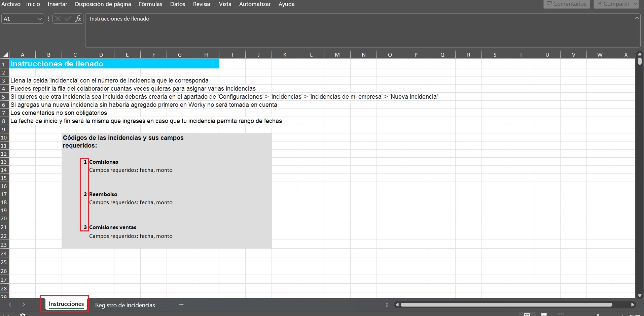Image resolution: width=644 pixels, height=316 pixels.
Task: Click the 'Comisiones' code 1 label
Action: 104,162
